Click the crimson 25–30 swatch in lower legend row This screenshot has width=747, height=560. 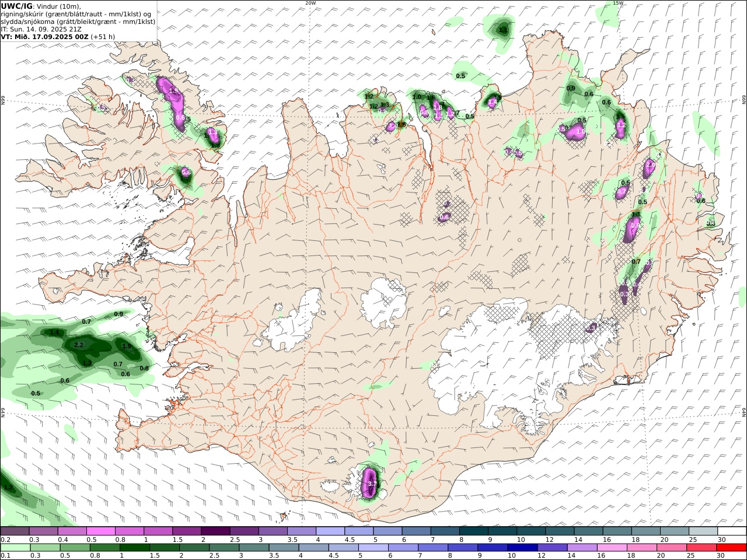tap(701, 548)
